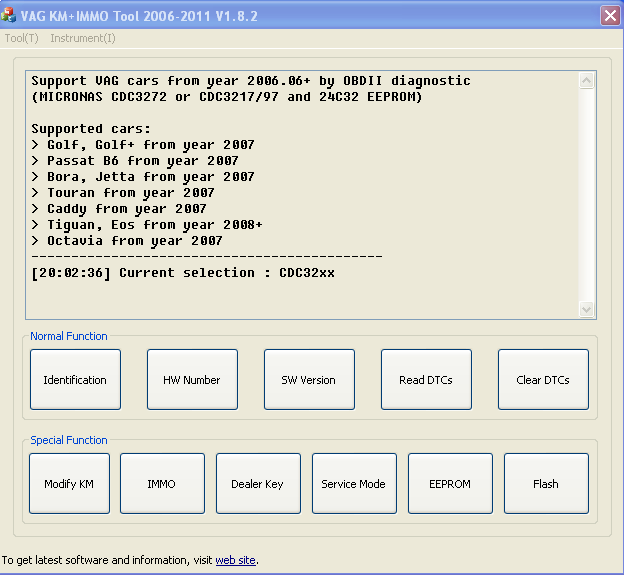Click the 'Touran from year 2007' line
624x575 pixels.
coord(123,193)
